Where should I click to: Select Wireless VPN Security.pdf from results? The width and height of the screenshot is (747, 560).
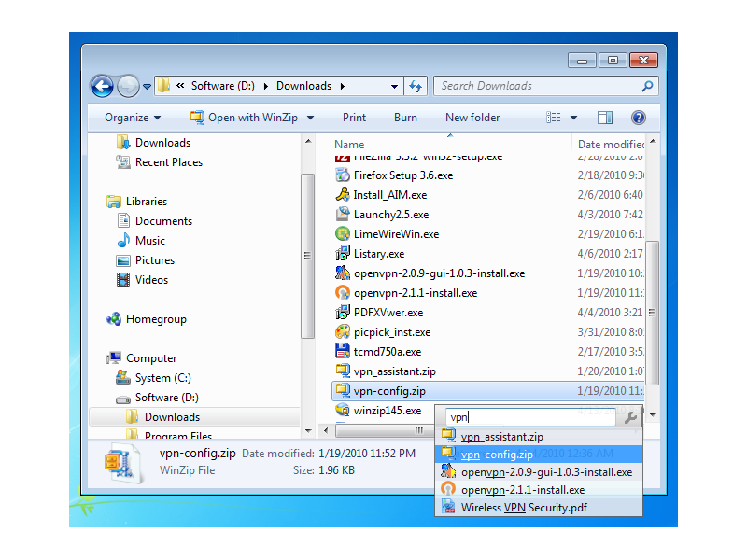click(x=524, y=508)
